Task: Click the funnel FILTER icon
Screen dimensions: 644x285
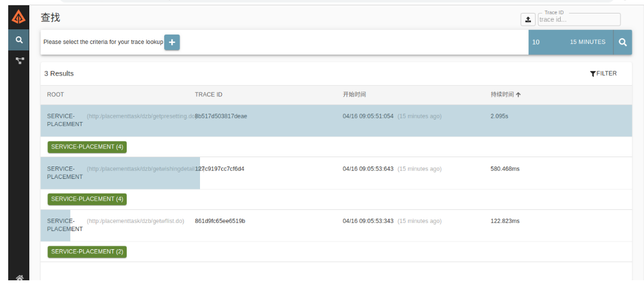Action: (x=593, y=74)
